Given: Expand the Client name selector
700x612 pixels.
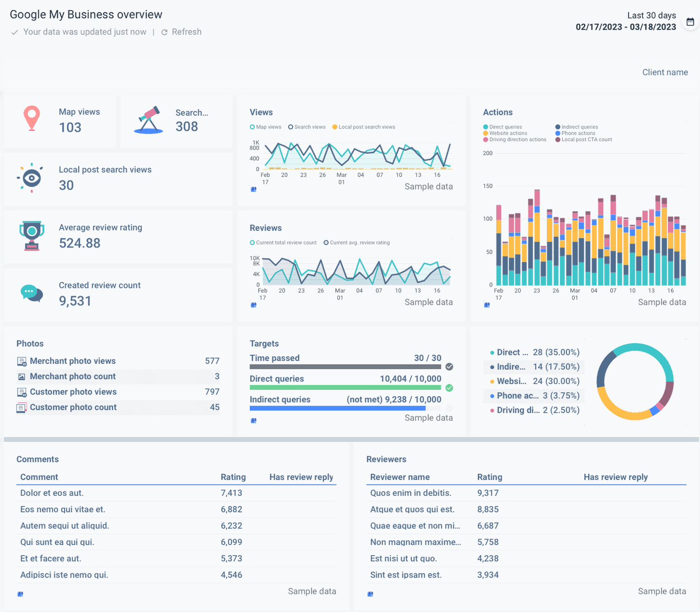Looking at the screenshot, I should (665, 72).
